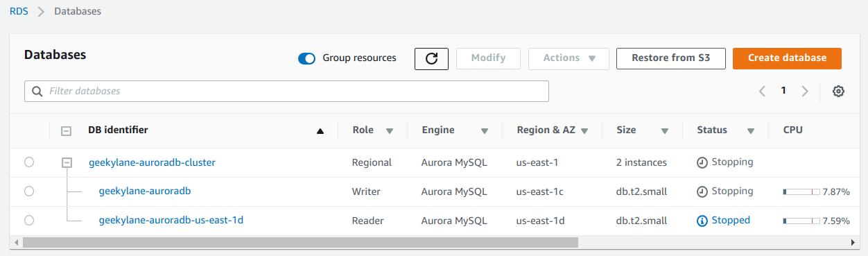868x256 pixels.
Task: Select radio for geekylane-auroradb writer
Action: click(29, 191)
